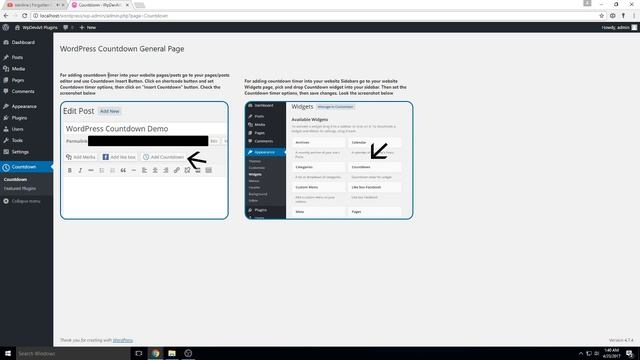
Task: Click the Edit Post tutorial screenshot image
Action: [144, 160]
